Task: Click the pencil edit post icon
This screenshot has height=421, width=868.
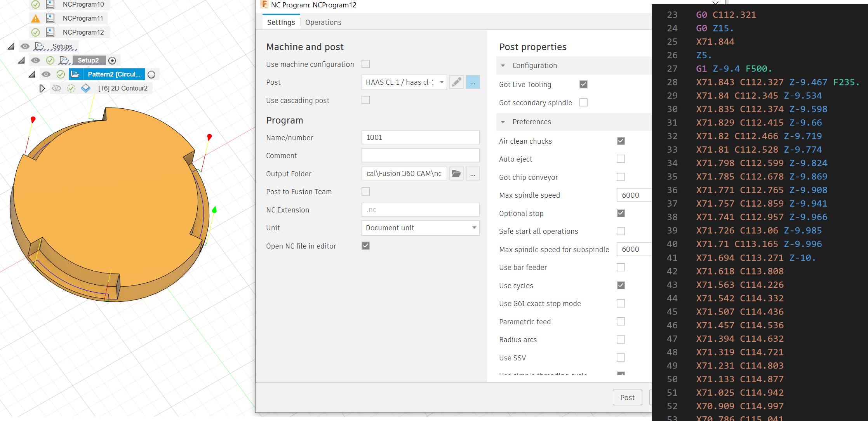Action: pyautogui.click(x=456, y=82)
